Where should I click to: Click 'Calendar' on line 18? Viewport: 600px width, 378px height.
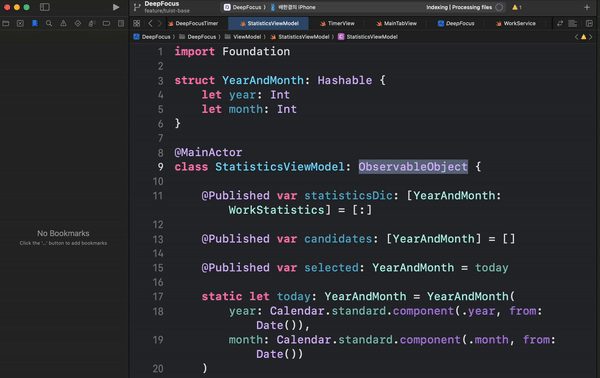coord(297,311)
